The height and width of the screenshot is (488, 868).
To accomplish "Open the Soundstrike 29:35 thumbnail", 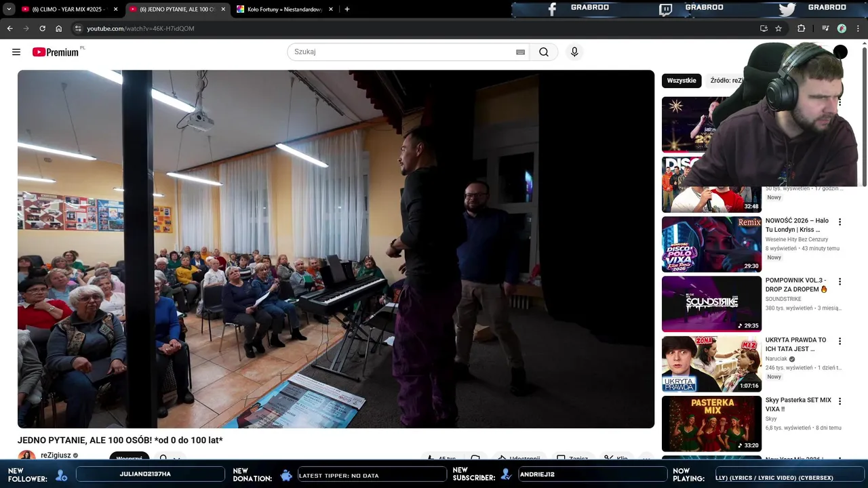I will (711, 304).
